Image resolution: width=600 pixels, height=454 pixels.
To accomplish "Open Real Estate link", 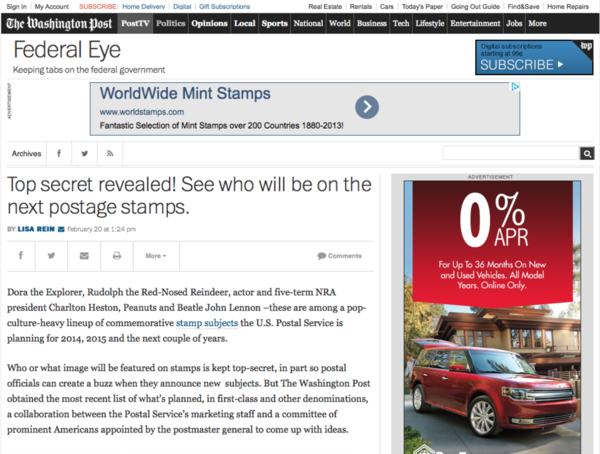I will click(325, 7).
